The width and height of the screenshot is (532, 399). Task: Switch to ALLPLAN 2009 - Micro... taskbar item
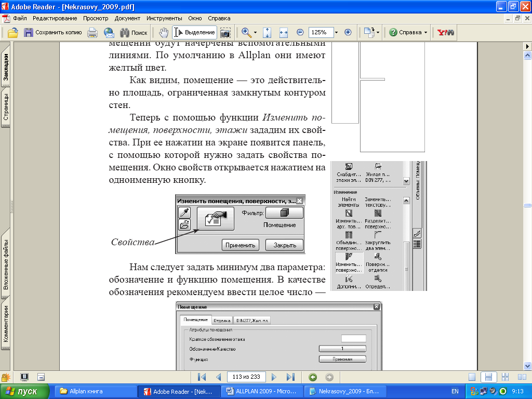262,391
